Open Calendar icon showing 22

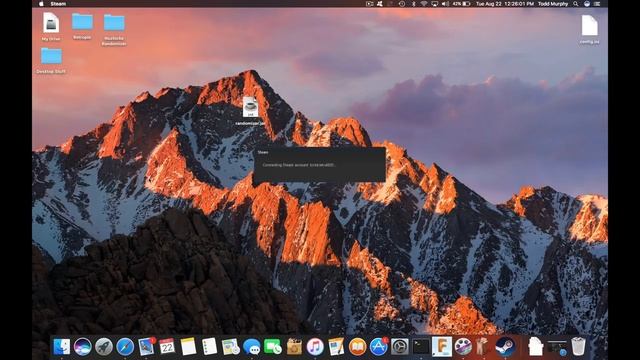pos(167,347)
